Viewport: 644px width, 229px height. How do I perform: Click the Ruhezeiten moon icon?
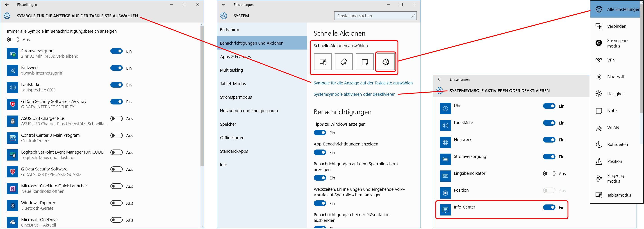click(x=599, y=145)
